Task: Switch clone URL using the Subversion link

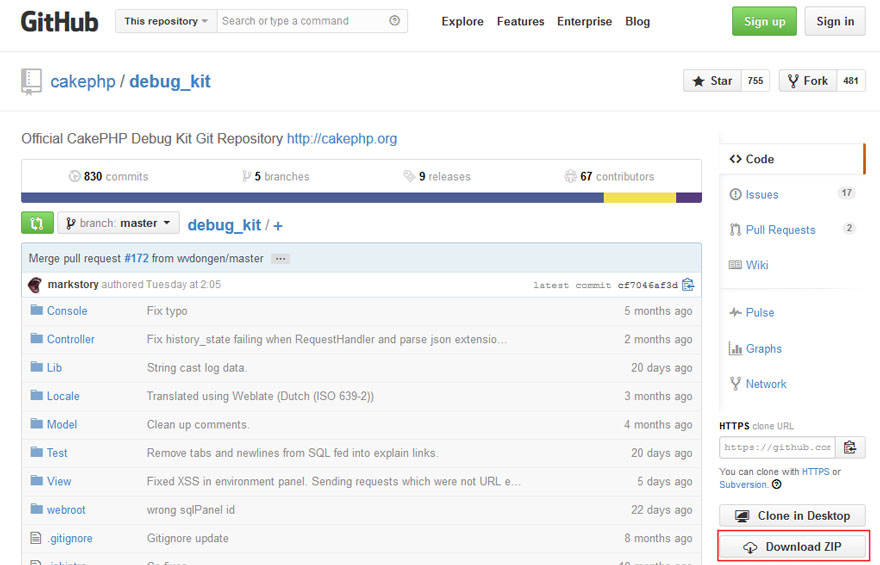Action: coord(743,484)
